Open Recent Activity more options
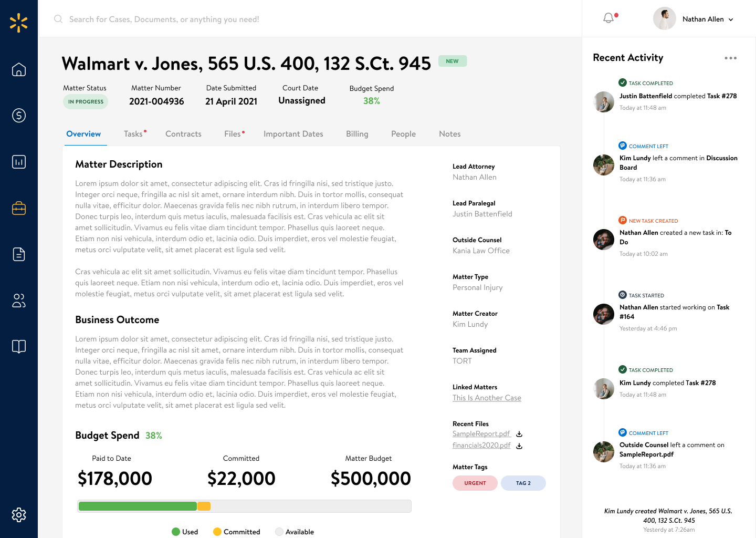 coord(731,58)
